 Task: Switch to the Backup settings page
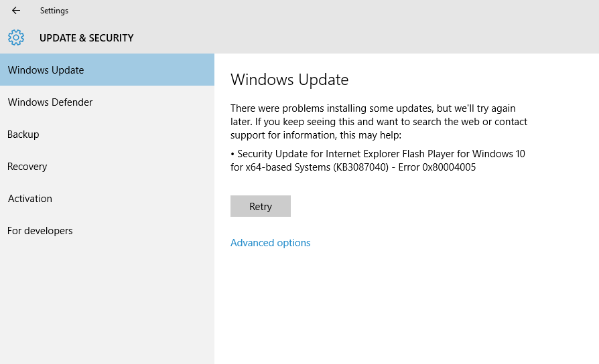[23, 134]
